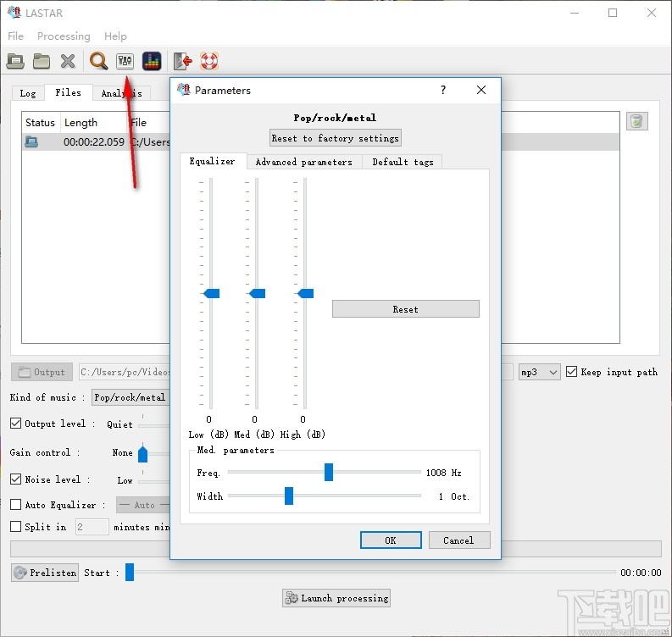Open the Kind of music dropdown

point(131,397)
